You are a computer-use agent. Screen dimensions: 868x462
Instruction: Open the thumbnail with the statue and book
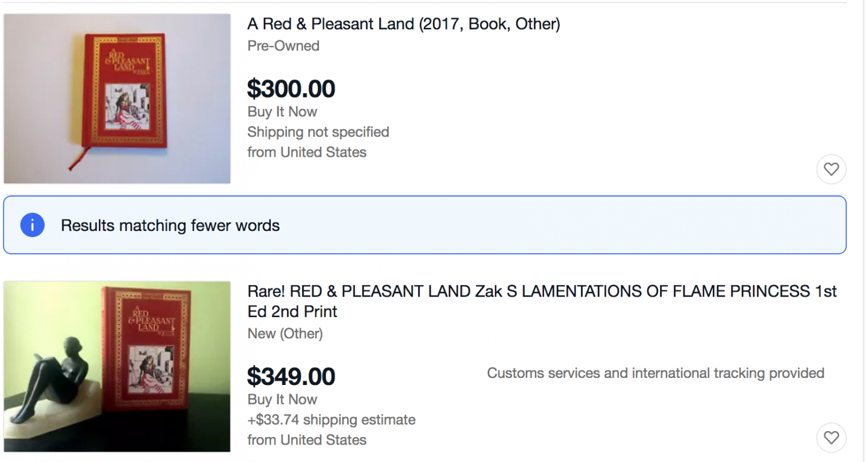(117, 366)
